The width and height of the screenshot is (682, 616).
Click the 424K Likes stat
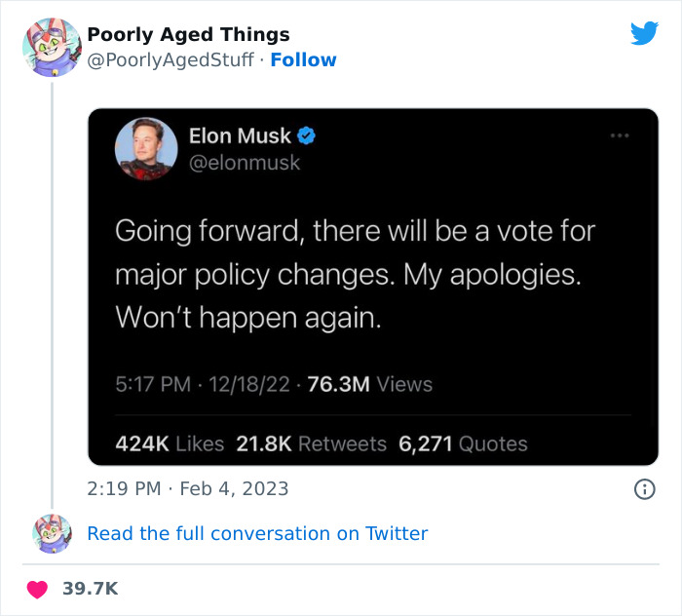170,443
